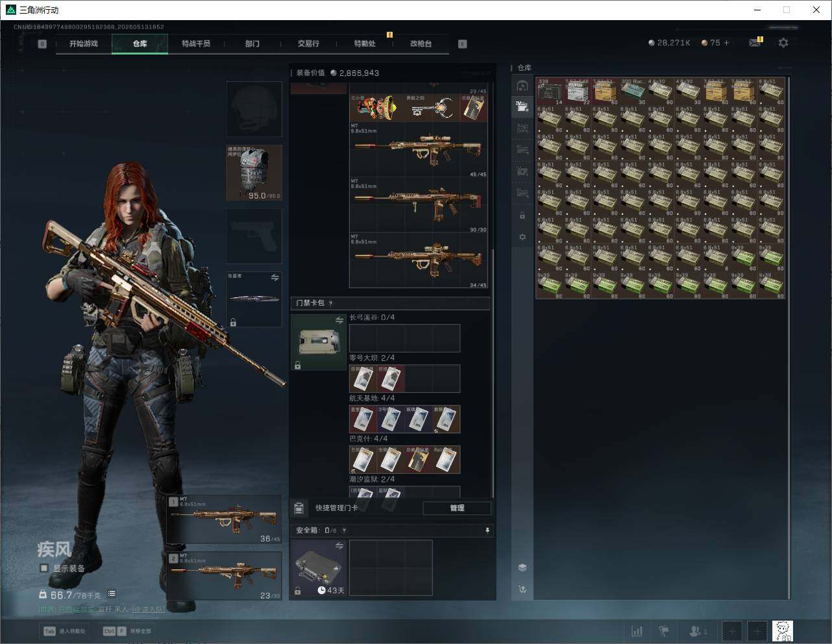Click the flag icon in bottom bar
The height and width of the screenshot is (644, 832).
664,630
